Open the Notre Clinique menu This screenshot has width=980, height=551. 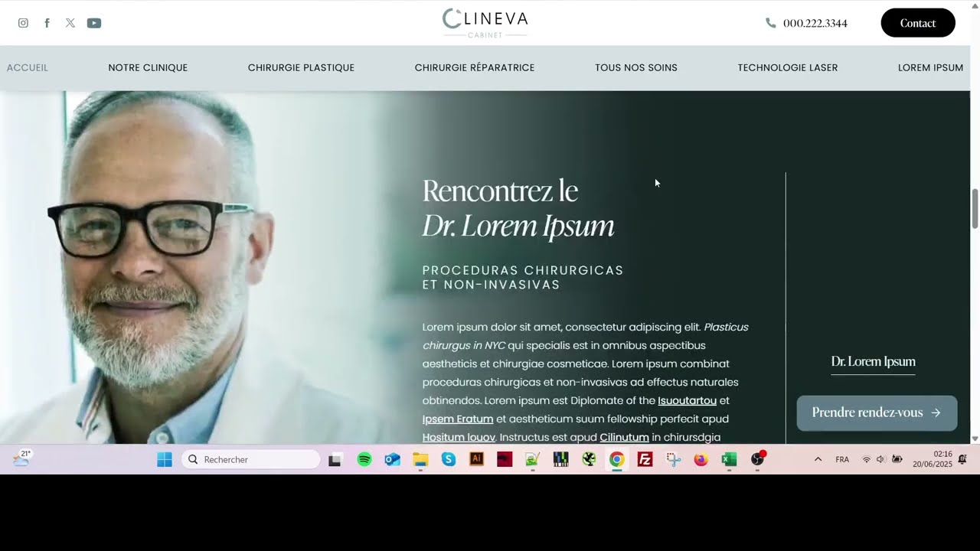click(x=148, y=67)
